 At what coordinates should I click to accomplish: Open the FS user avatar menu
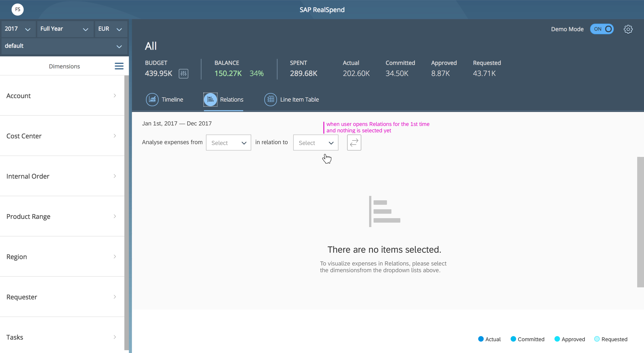(18, 10)
